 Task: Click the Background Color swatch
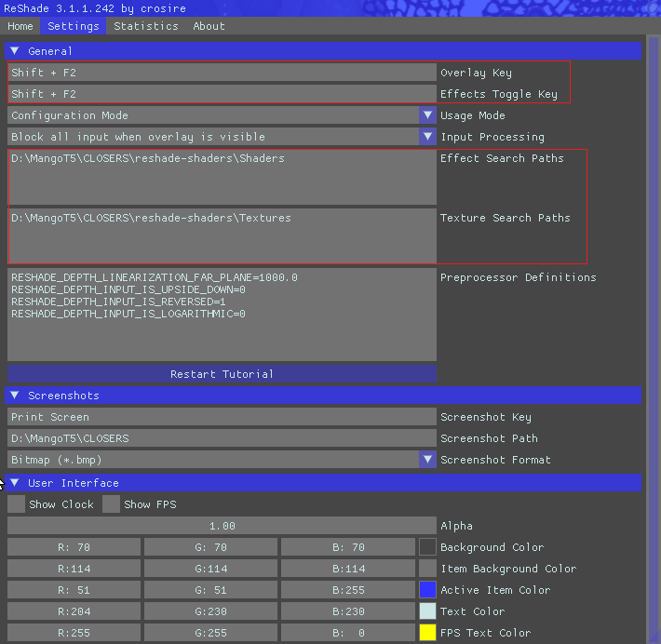[427, 547]
